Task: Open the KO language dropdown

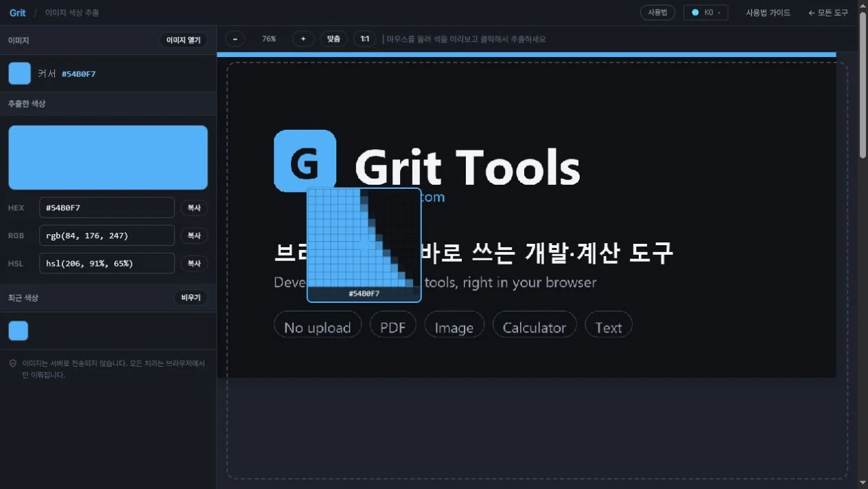Action: point(705,12)
